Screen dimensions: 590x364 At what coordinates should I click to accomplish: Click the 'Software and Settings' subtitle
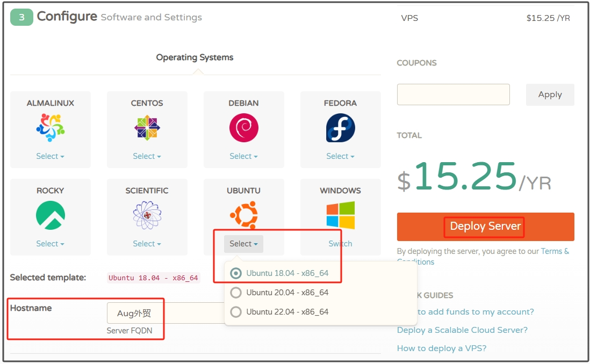tap(152, 17)
